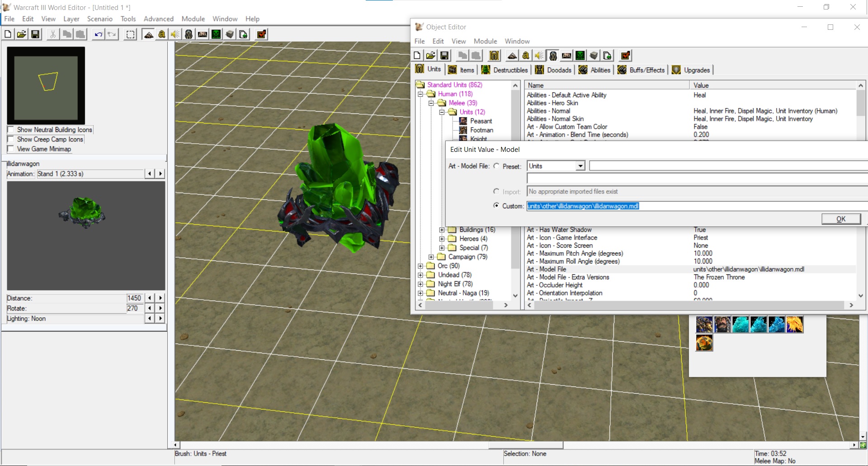The width and height of the screenshot is (868, 466).
Task: Open Sound Editor from main toolbar
Action: click(x=175, y=34)
